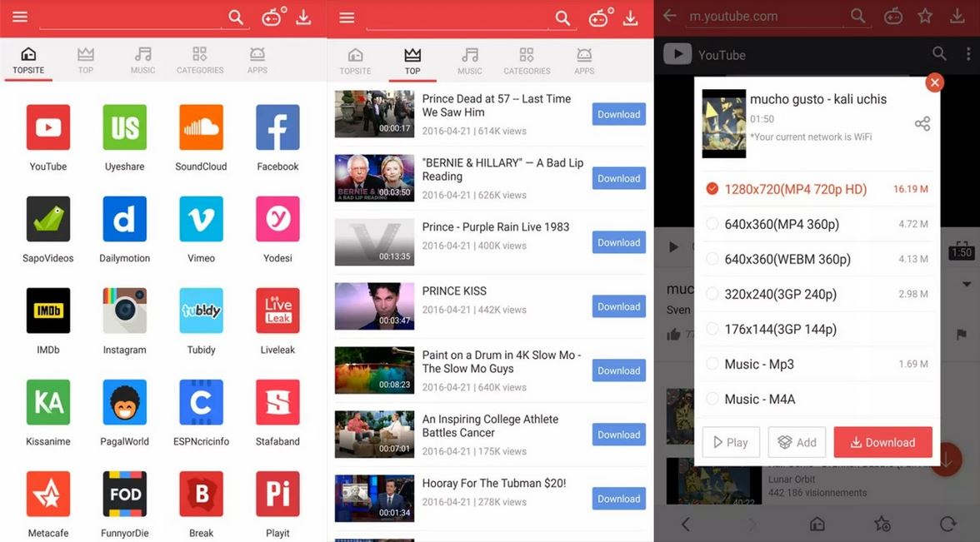Close the download options dialog
Image resolution: width=980 pixels, height=542 pixels.
[x=934, y=82]
